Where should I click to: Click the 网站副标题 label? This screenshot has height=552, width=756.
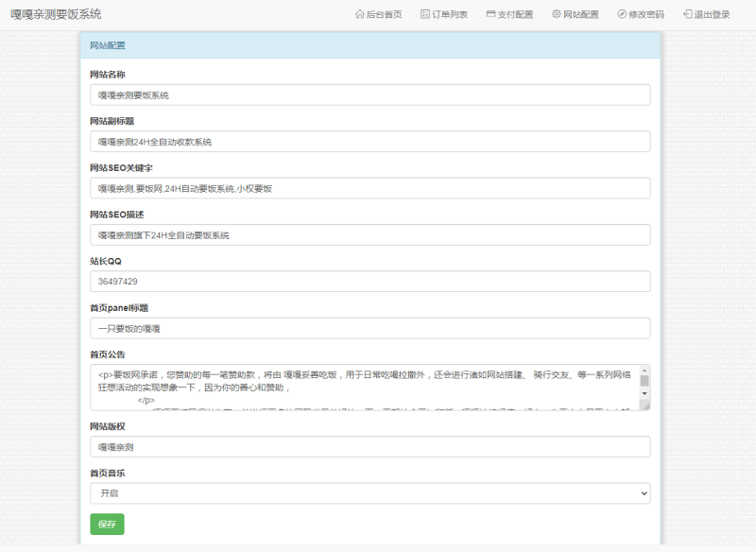[x=112, y=121]
